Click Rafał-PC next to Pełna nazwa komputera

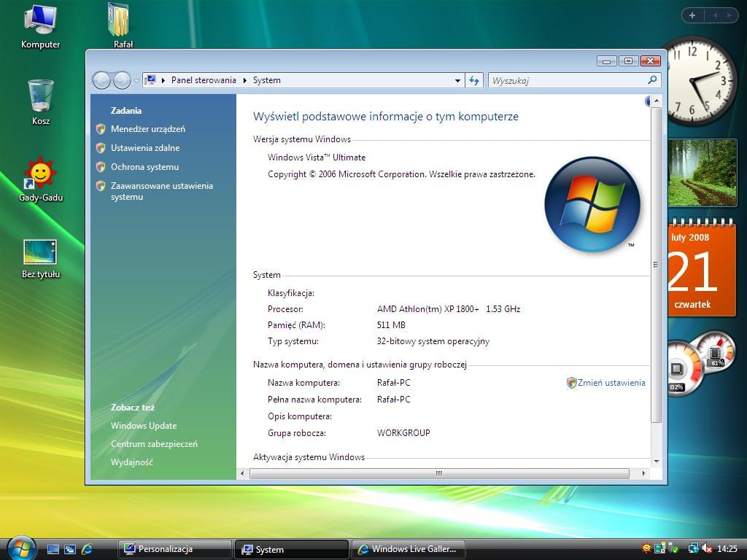click(x=393, y=400)
